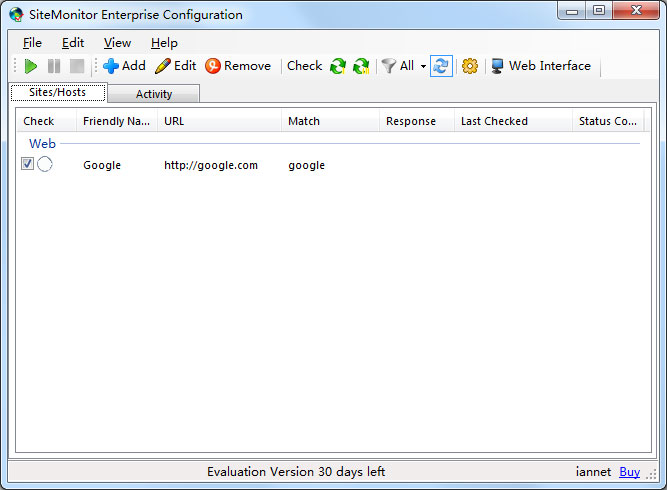Open the View menu
The height and width of the screenshot is (490, 667).
[x=117, y=43]
